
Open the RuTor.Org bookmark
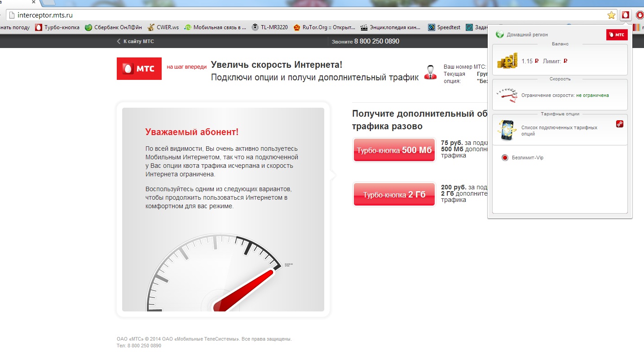pyautogui.click(x=324, y=27)
